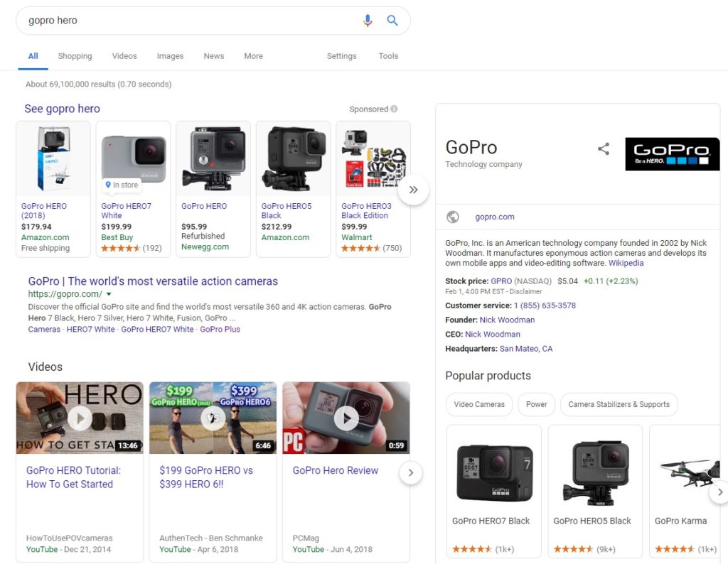Play the $199 GoPro HERO vs $399 video
Screen dimensions: 728x564
pos(213,418)
